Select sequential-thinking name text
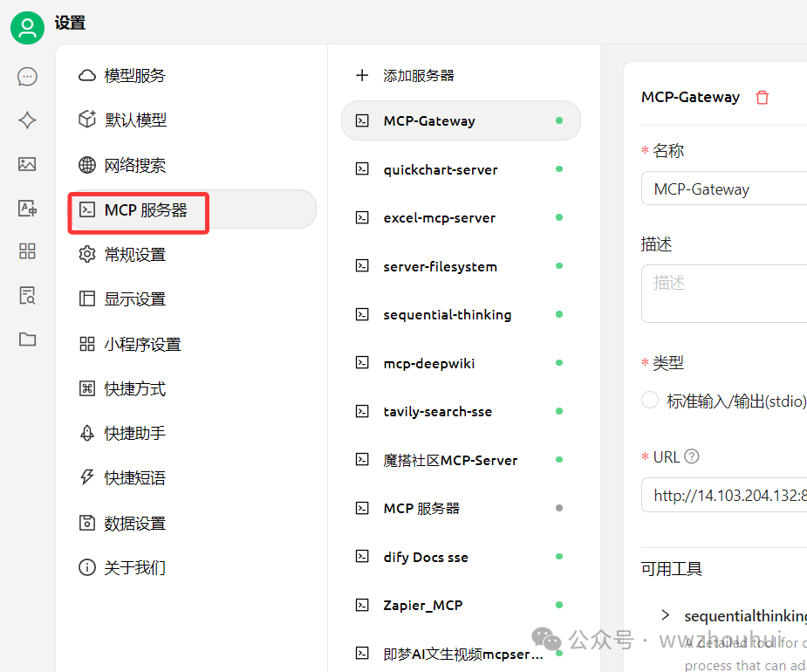 tap(448, 315)
